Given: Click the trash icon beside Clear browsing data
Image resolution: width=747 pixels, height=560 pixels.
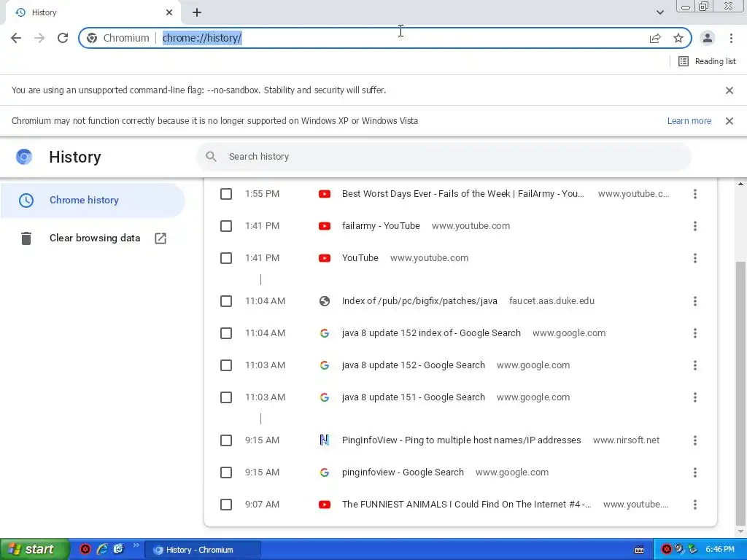Looking at the screenshot, I should pos(26,238).
